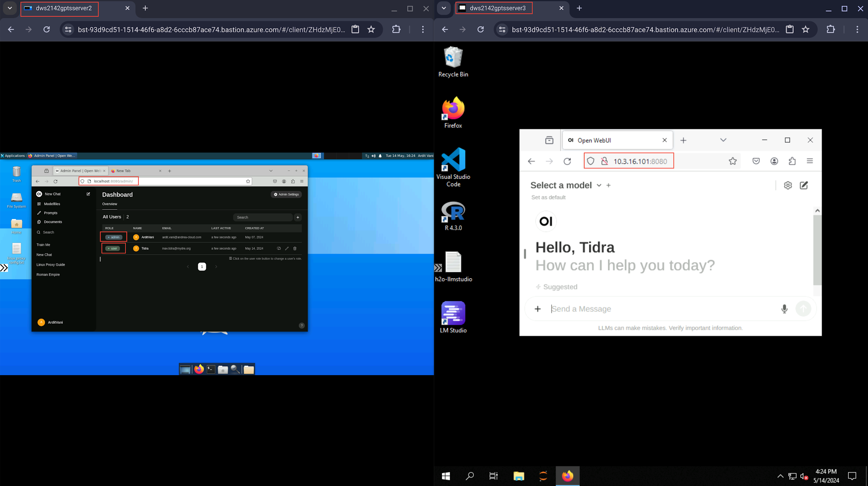Click the microphone voice input icon
This screenshot has height=486, width=868.
[x=784, y=309]
